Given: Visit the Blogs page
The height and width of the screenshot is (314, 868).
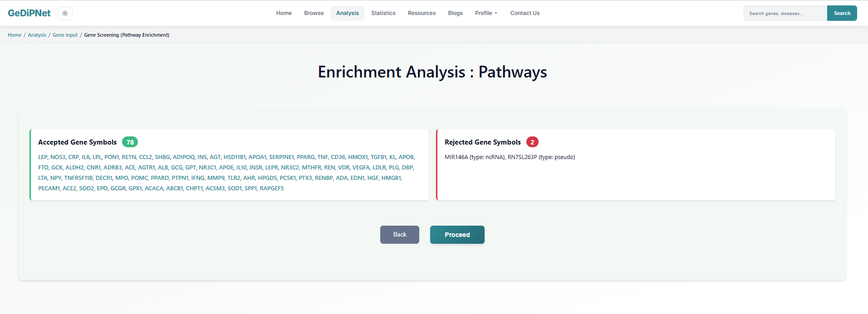Looking at the screenshot, I should (x=455, y=13).
